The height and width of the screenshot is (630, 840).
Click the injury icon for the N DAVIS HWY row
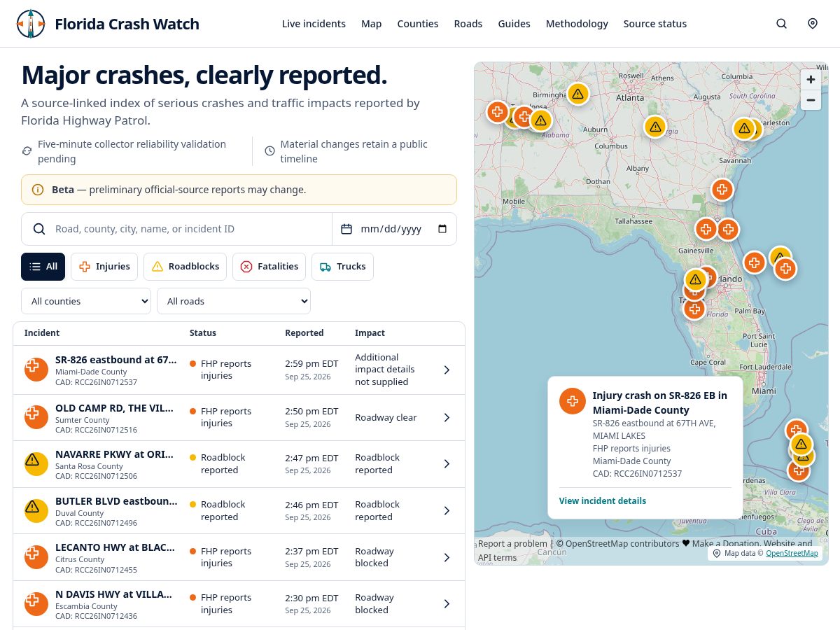tap(36, 603)
